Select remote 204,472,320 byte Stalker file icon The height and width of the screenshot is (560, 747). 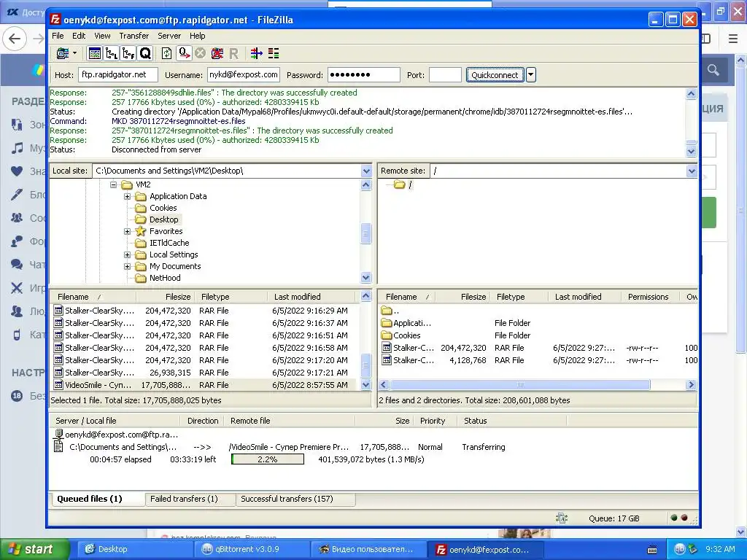[x=387, y=348]
